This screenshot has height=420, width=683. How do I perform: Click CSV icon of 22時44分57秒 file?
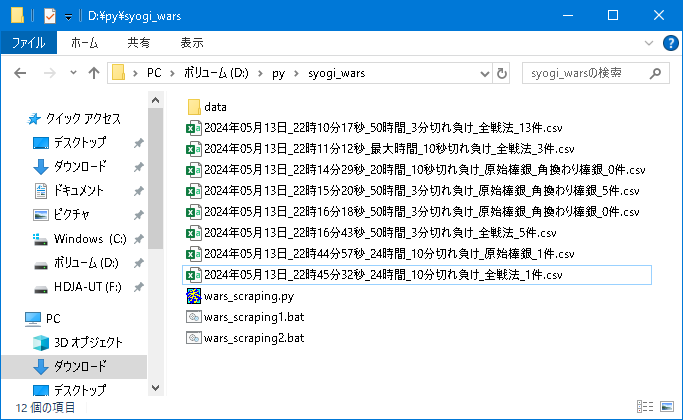[x=194, y=254]
